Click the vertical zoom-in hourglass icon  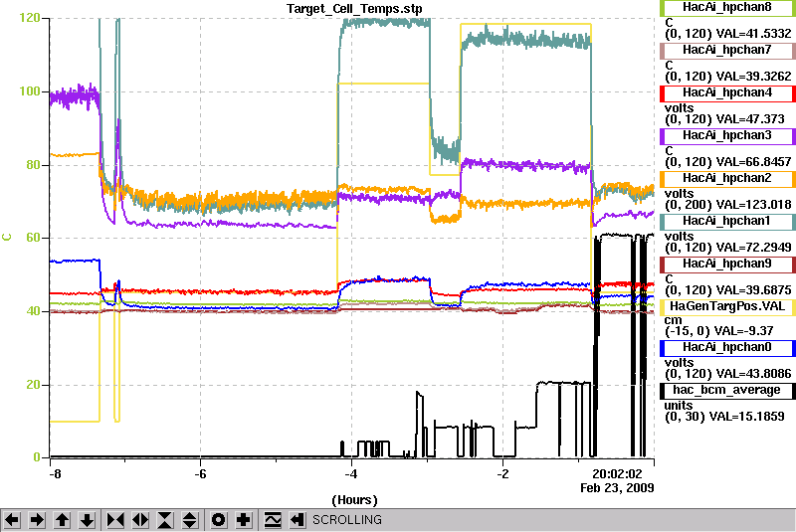coord(165,520)
